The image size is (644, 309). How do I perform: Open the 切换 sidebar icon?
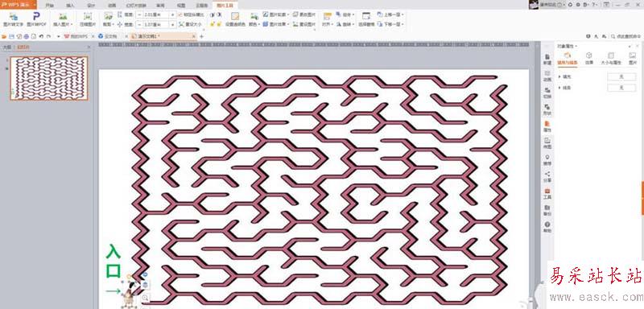click(x=547, y=93)
